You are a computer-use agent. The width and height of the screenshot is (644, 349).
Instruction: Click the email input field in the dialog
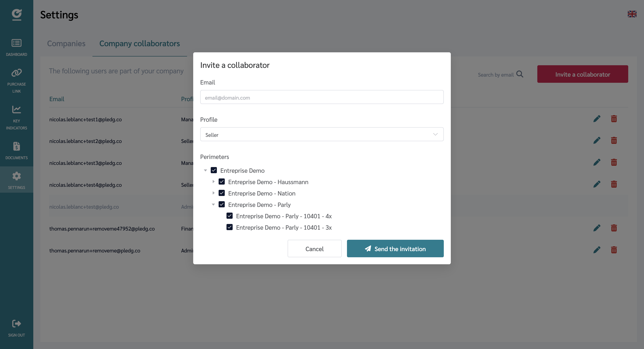click(322, 97)
